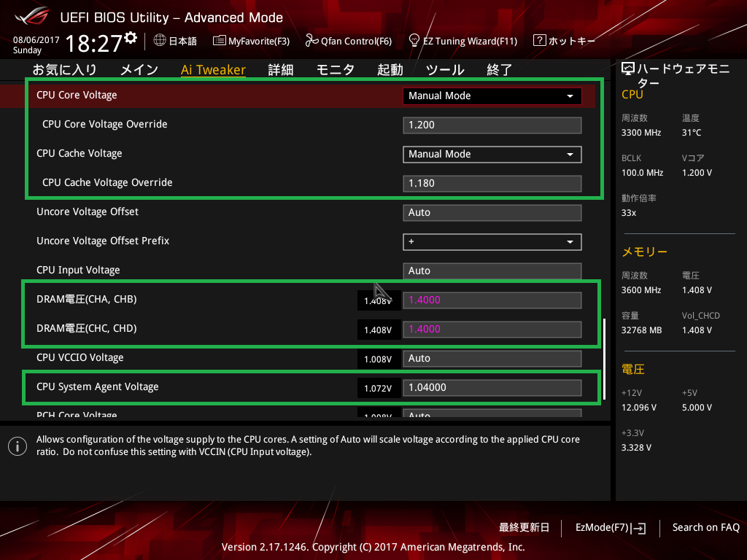Click the settings list scrollbar

pyautogui.click(x=604, y=359)
